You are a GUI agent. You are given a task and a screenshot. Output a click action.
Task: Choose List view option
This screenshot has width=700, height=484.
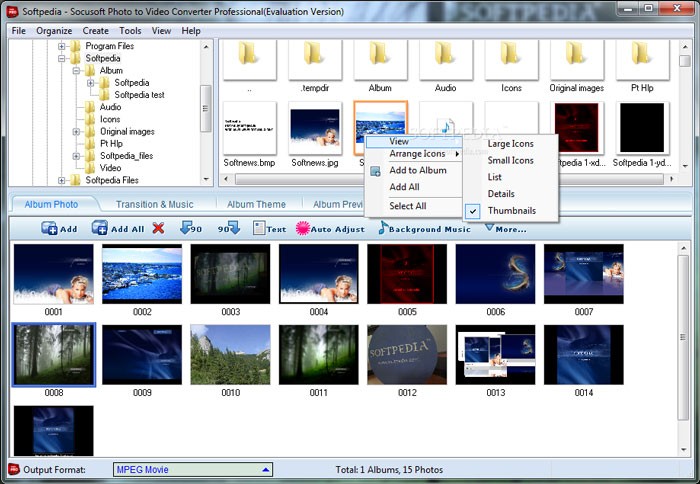pos(494,177)
